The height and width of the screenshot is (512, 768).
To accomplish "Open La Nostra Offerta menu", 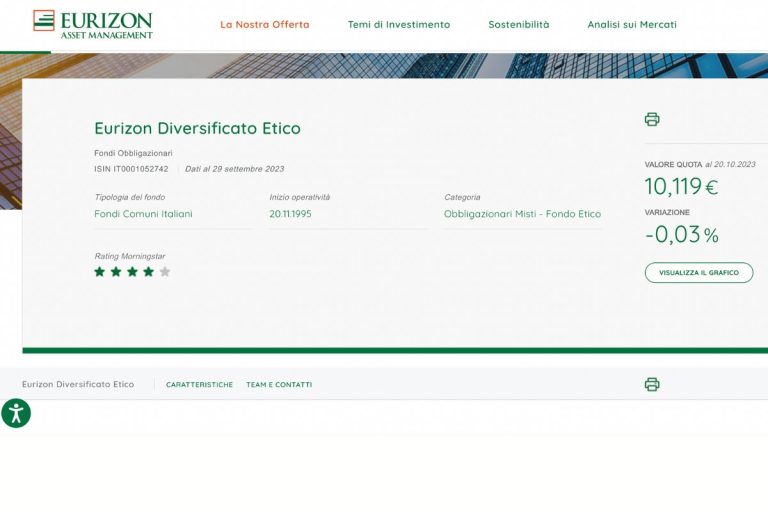I will click(x=264, y=24).
